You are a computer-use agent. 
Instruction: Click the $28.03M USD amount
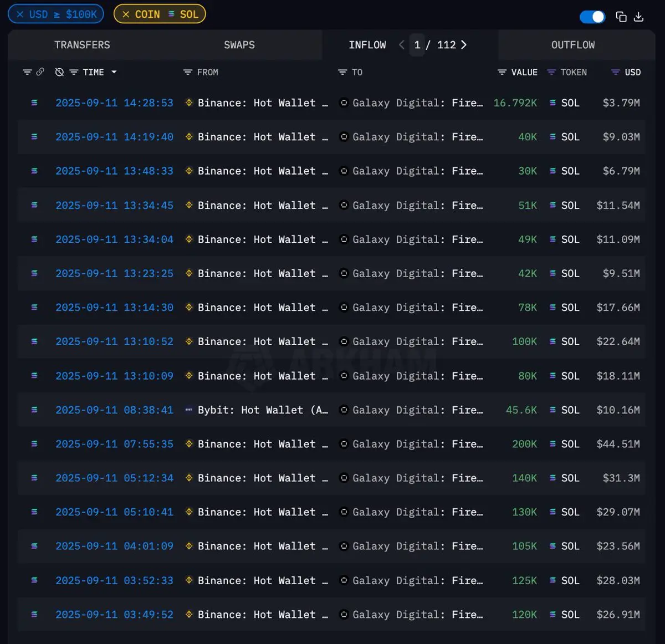(618, 580)
